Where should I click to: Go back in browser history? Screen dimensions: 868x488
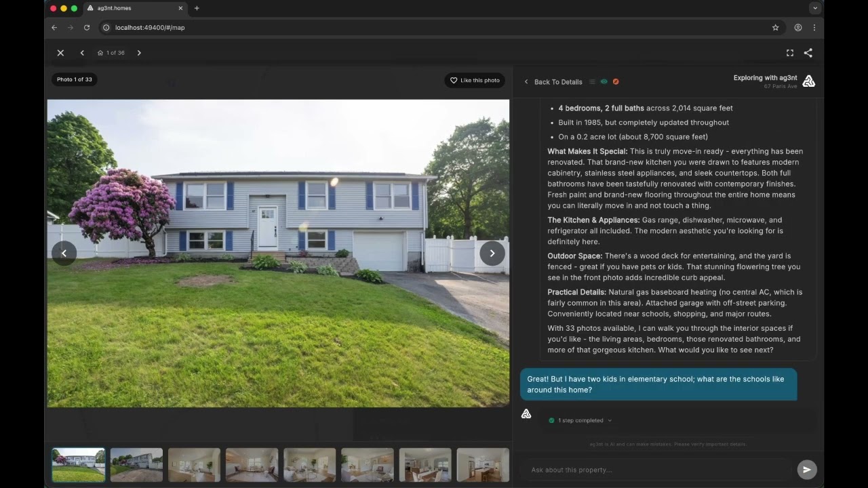coord(54,28)
